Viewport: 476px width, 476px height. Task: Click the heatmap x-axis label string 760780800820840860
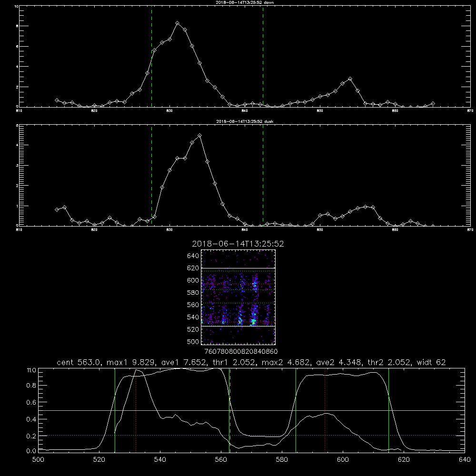click(x=241, y=351)
